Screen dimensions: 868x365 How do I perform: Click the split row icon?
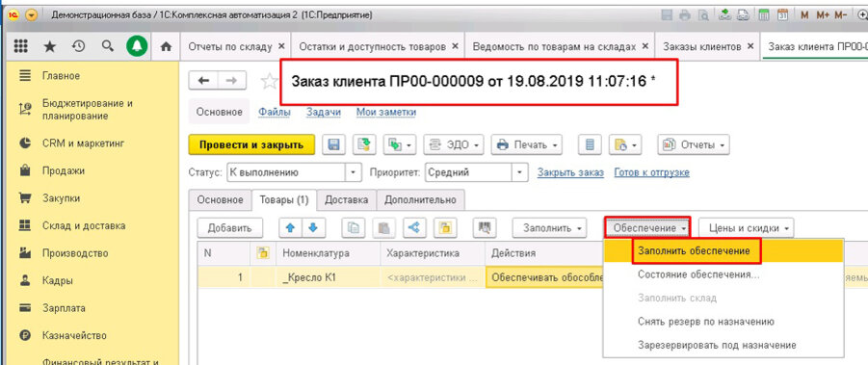tap(414, 227)
